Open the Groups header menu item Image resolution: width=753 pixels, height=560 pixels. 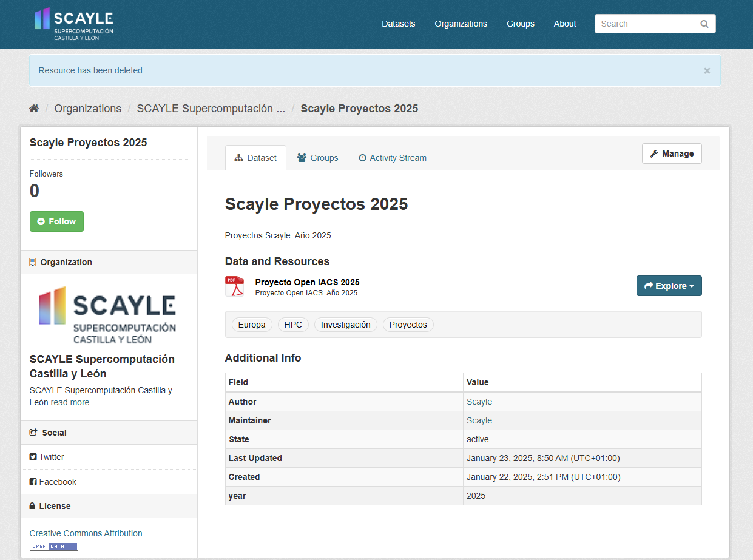(x=521, y=24)
